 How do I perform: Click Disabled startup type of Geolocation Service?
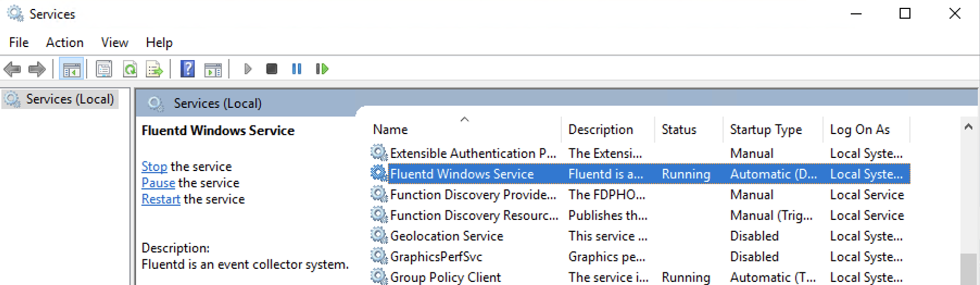755,236
